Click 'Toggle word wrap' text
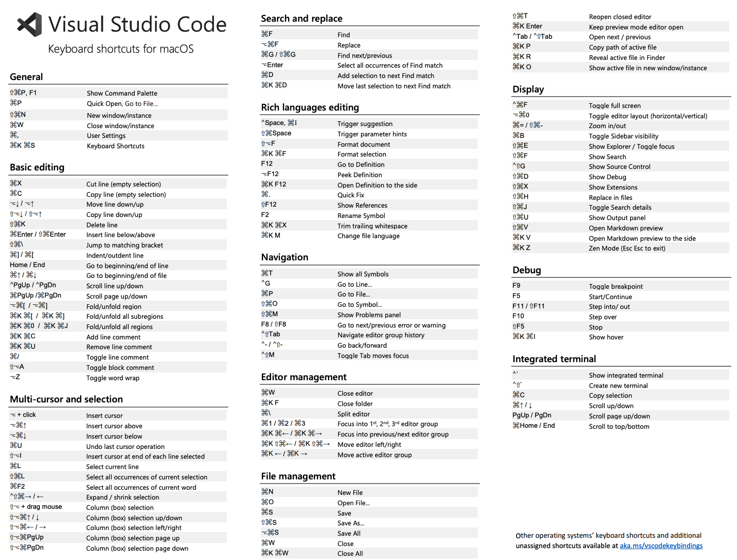Viewport: 737px width, 560px height. pos(113,378)
